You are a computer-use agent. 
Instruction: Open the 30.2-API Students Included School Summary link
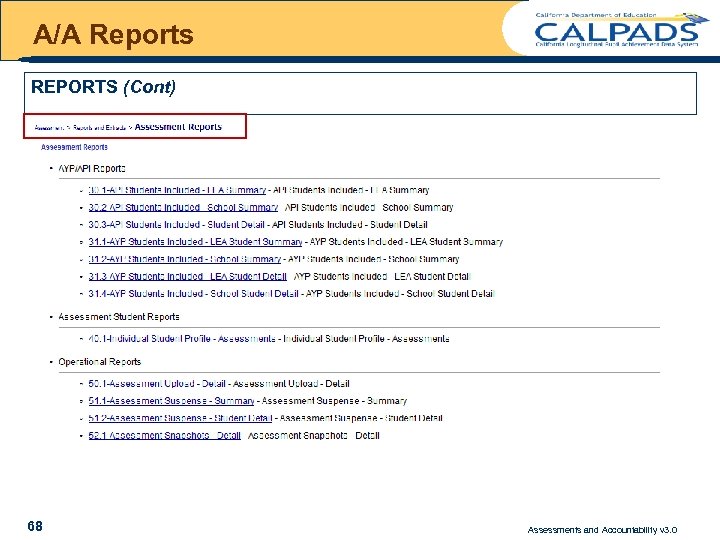click(183, 208)
